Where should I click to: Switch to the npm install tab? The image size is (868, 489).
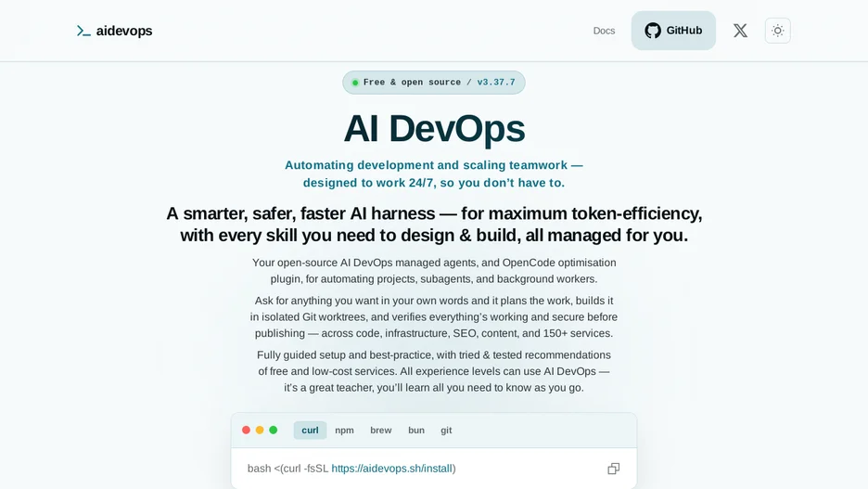(344, 431)
